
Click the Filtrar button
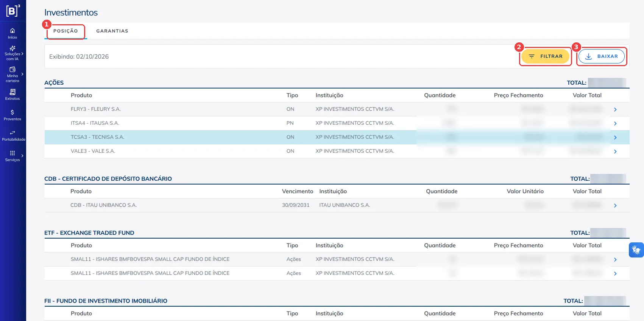[x=546, y=56]
